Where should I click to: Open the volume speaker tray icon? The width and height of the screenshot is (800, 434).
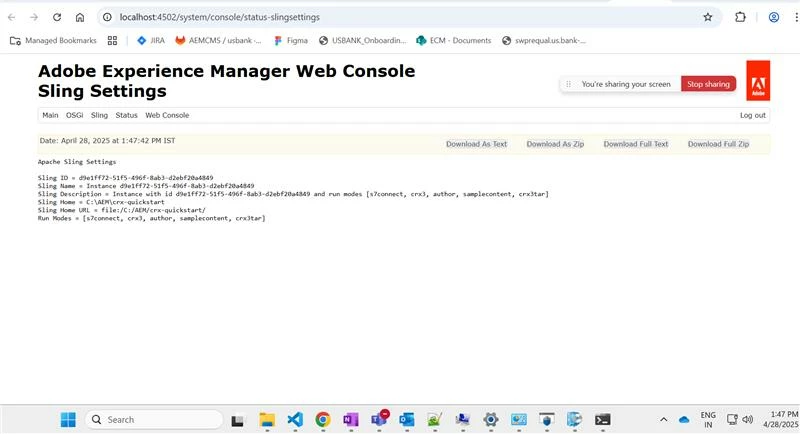click(747, 419)
